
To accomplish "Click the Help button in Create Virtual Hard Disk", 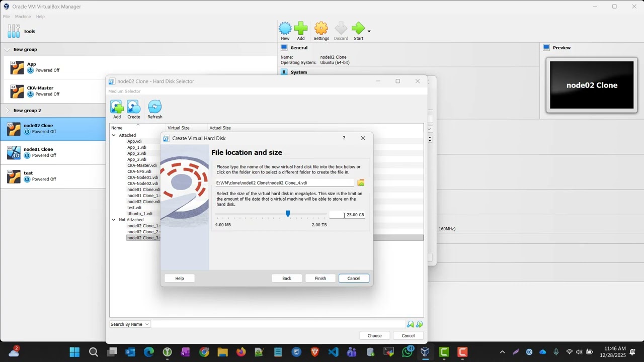I will pos(180,278).
